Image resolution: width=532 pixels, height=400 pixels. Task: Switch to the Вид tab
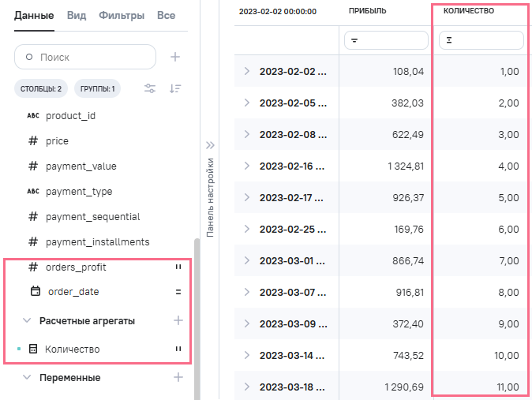click(x=77, y=15)
